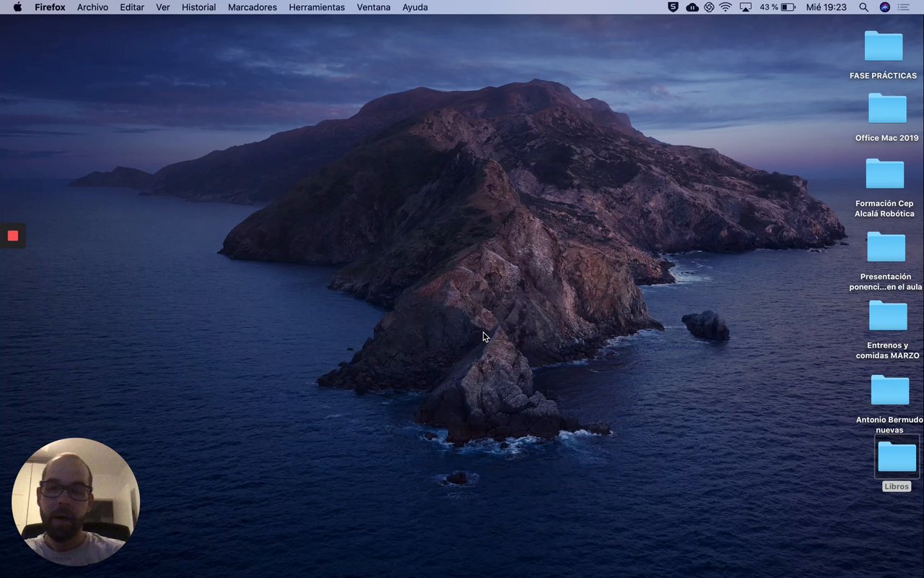This screenshot has width=924, height=578.
Task: Open the Notification Center list icon
Action: point(904,7)
